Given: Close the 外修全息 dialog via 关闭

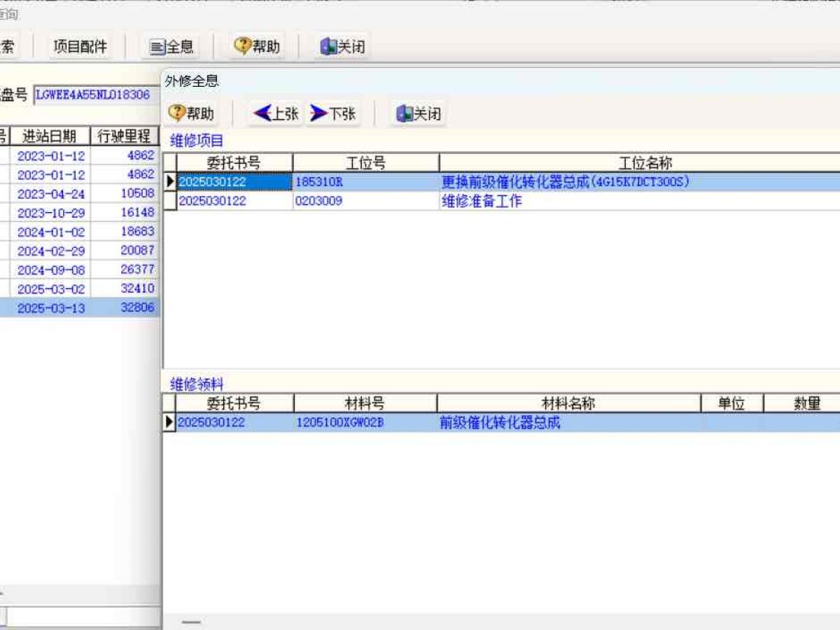Looking at the screenshot, I should tap(419, 113).
